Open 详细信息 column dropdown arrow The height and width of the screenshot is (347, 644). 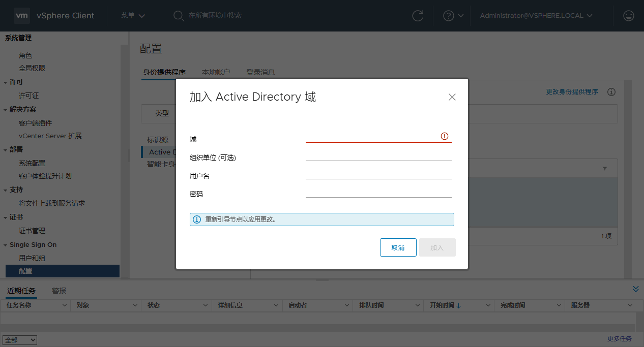(x=277, y=305)
